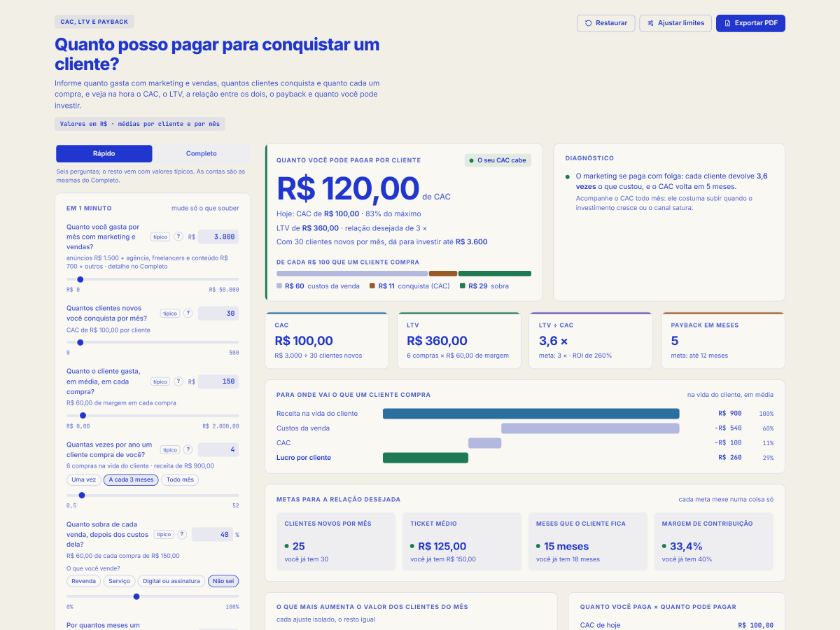Switch to the Completo tab

tap(202, 153)
